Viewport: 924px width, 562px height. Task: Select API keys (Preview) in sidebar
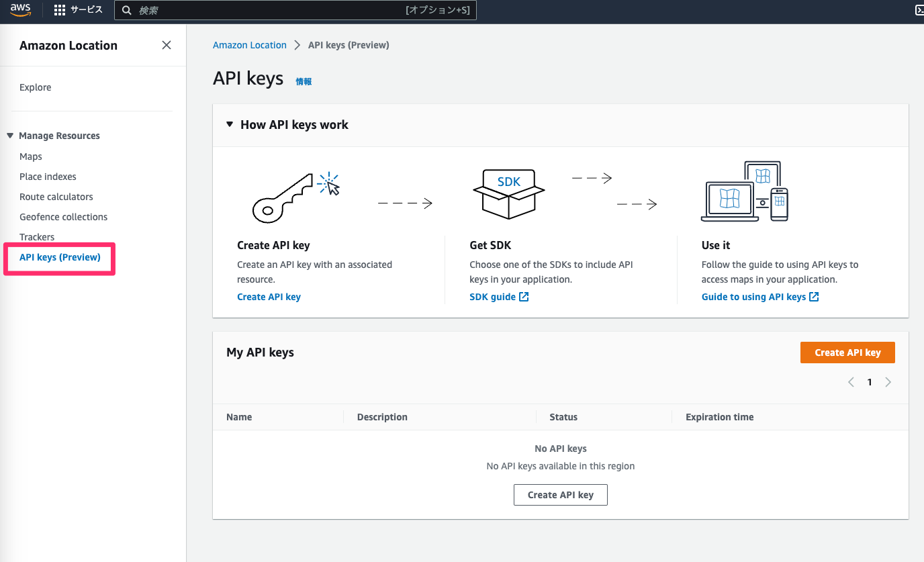click(x=60, y=257)
